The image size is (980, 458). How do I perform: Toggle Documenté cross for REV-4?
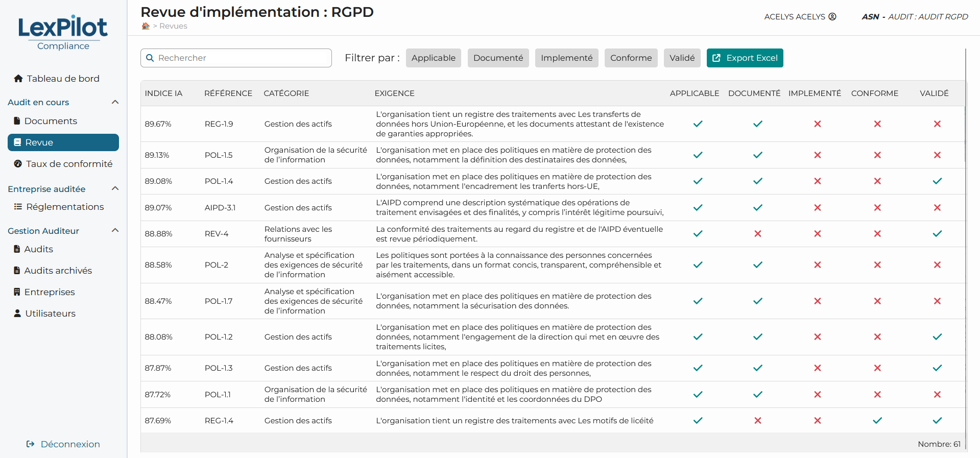pos(758,234)
